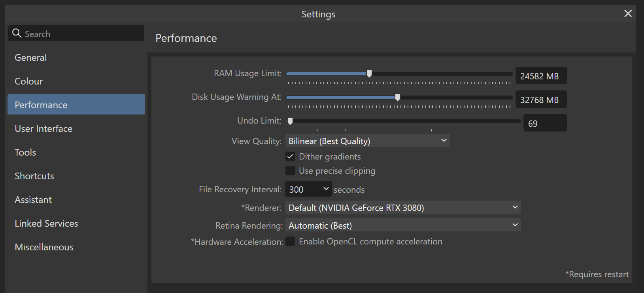Open Linked Services settings

tap(46, 224)
